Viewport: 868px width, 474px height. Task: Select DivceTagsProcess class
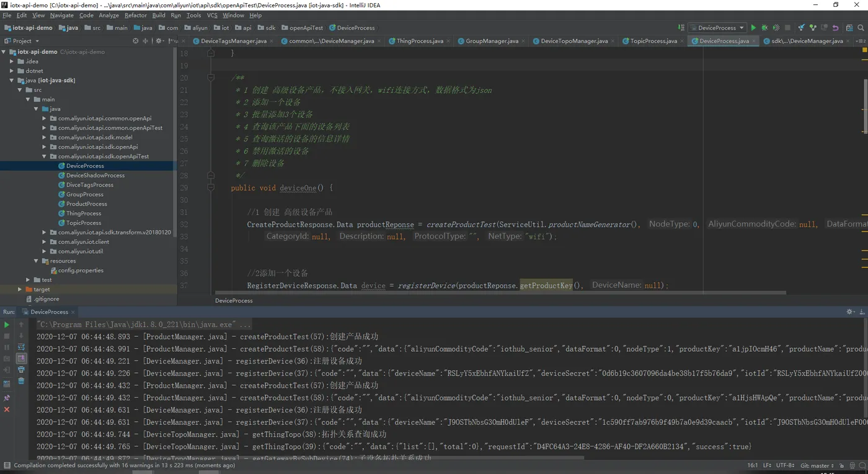click(90, 185)
